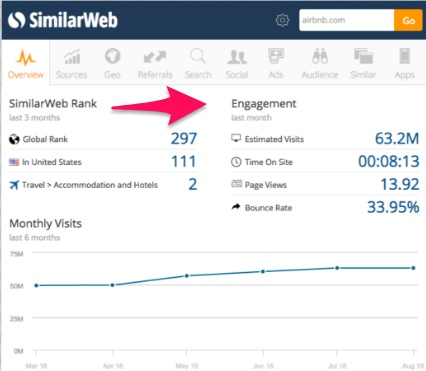
Task: Click the 50M axis label
Action: 17,286
